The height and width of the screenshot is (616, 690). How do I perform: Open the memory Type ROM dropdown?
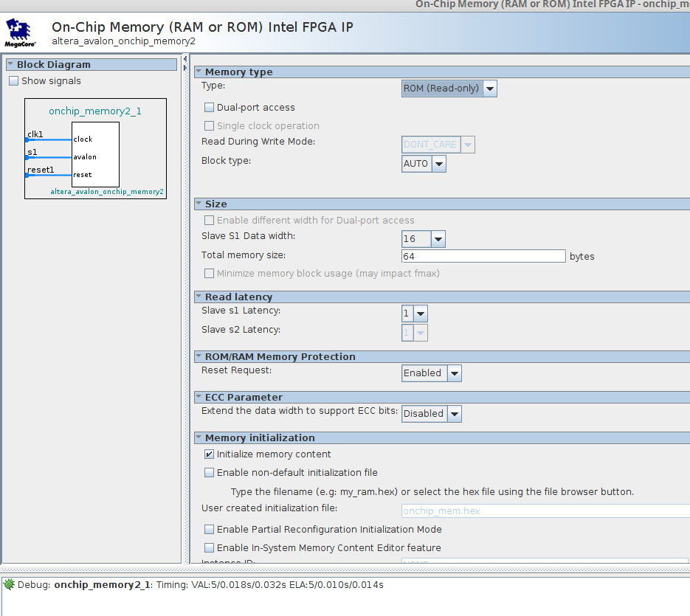(449, 89)
